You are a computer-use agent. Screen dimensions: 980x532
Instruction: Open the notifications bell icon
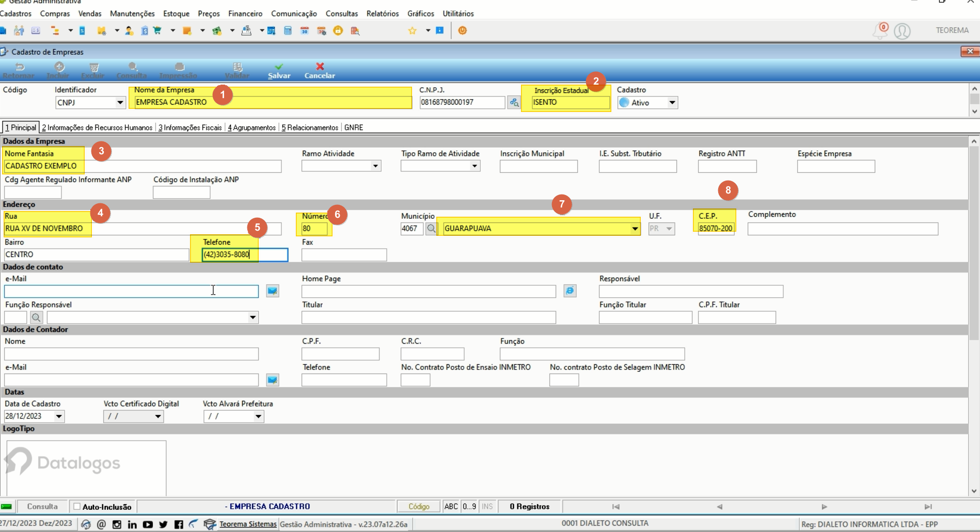(879, 30)
